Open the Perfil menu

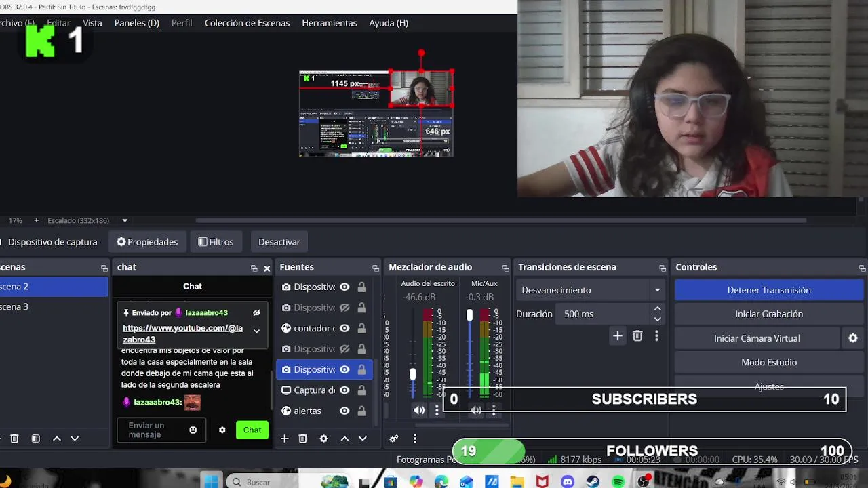(x=182, y=23)
